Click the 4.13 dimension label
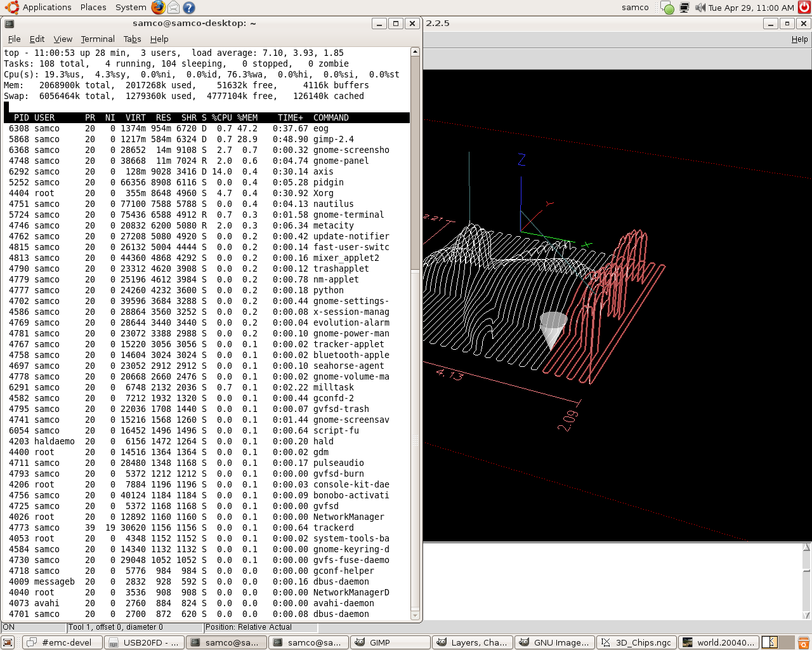This screenshot has width=812, height=650. coord(450,375)
